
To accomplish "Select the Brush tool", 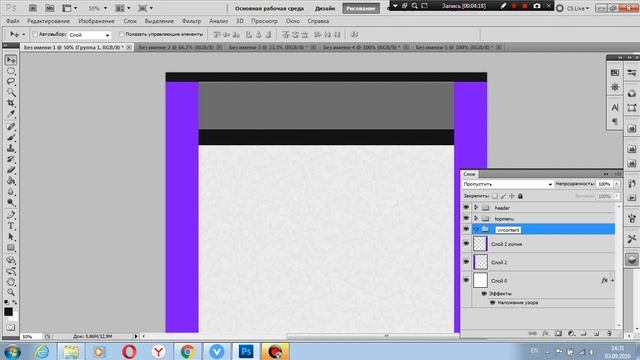I will pyautogui.click(x=11, y=138).
